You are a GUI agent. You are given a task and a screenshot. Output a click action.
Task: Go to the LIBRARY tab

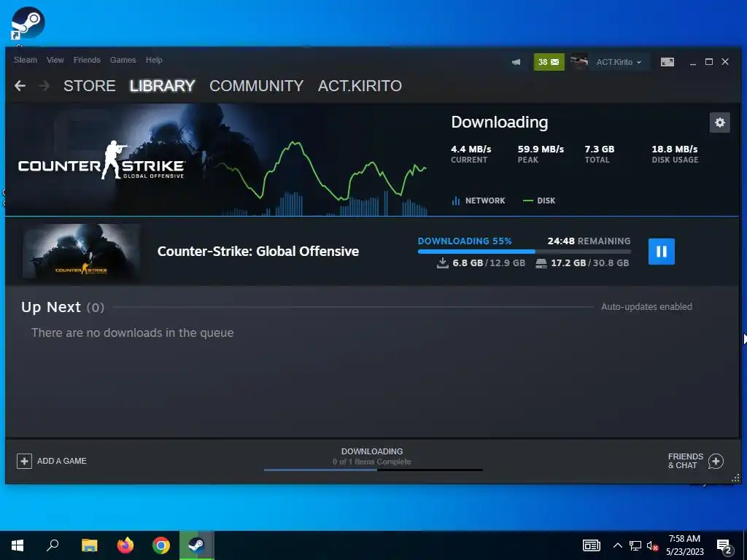tap(163, 86)
